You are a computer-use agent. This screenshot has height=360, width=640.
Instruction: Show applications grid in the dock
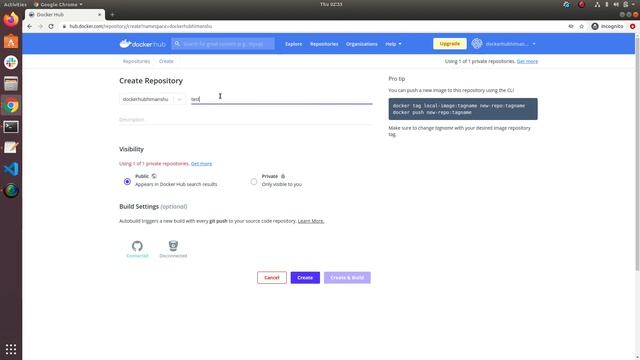tap(11, 349)
